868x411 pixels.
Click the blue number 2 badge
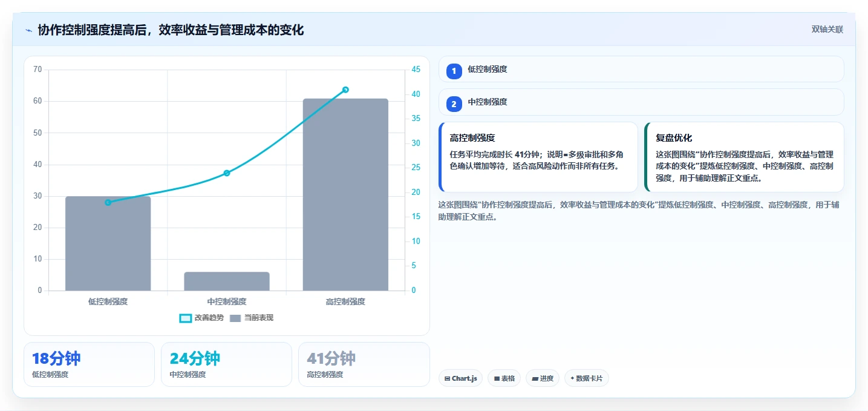(x=454, y=104)
